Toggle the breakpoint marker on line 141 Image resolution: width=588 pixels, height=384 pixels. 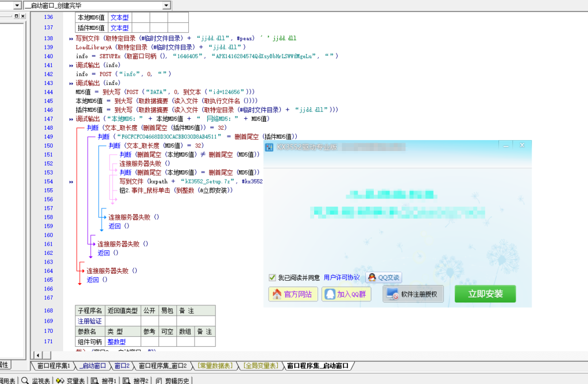pos(70,65)
